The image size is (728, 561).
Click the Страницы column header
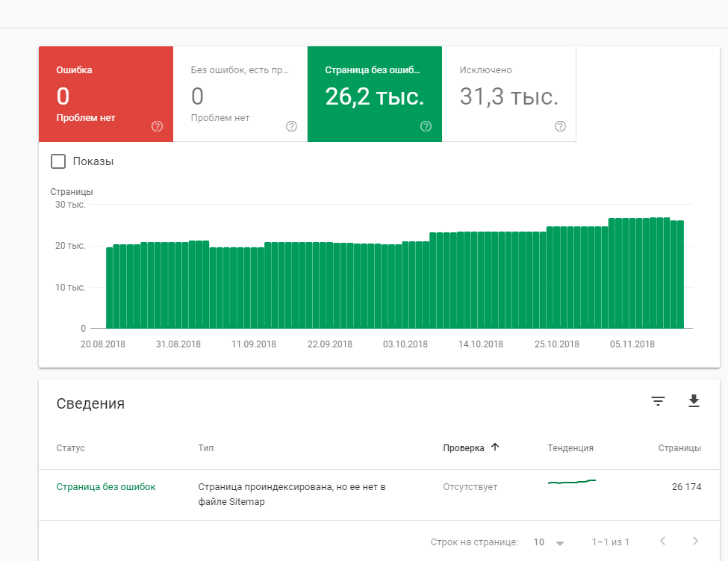679,448
